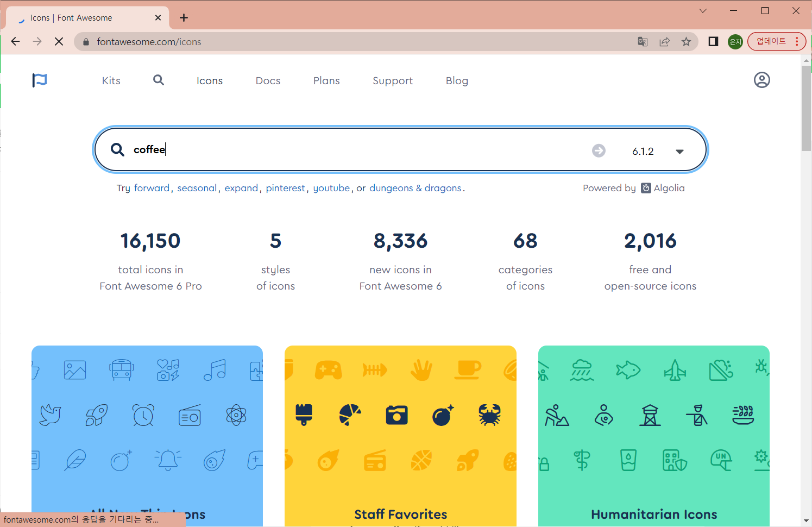The width and height of the screenshot is (812, 527).
Task: Try the 'youtube' search suggestion
Action: coord(331,189)
